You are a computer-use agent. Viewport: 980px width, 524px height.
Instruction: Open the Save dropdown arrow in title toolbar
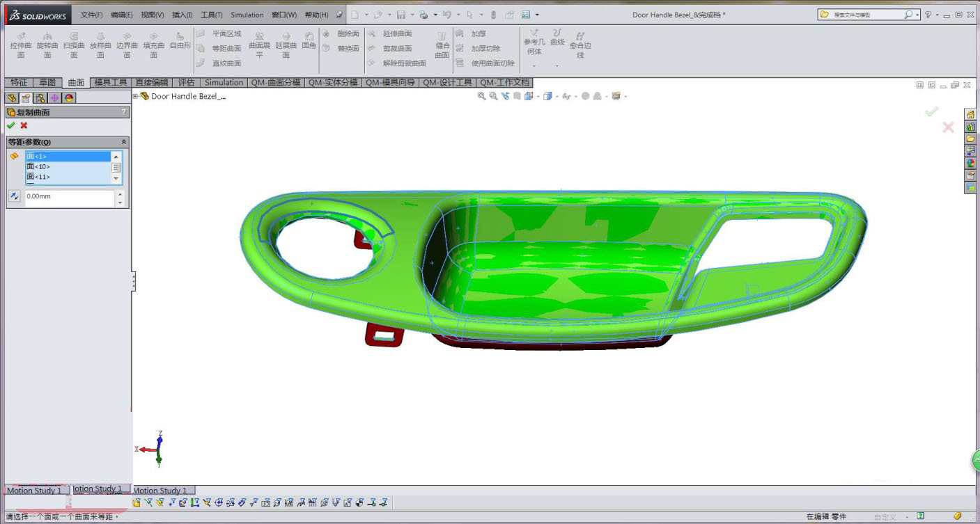tap(414, 15)
